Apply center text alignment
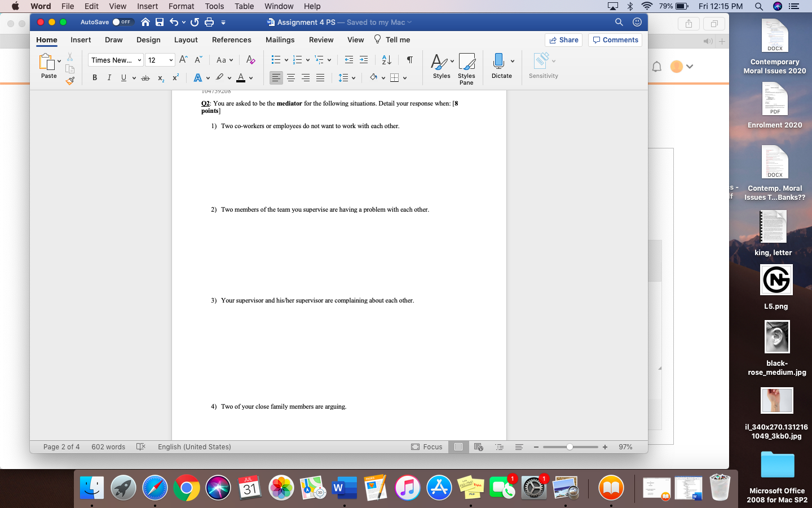The image size is (812, 508). coord(290,77)
